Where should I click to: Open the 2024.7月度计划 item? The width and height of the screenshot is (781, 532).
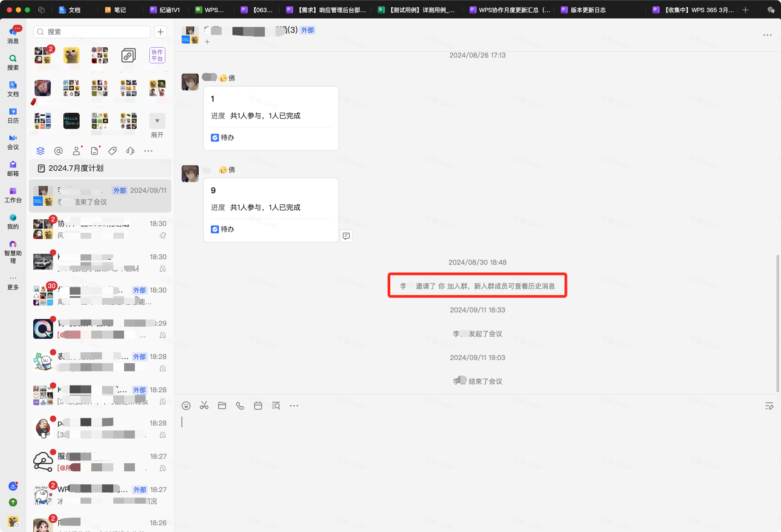click(100, 168)
